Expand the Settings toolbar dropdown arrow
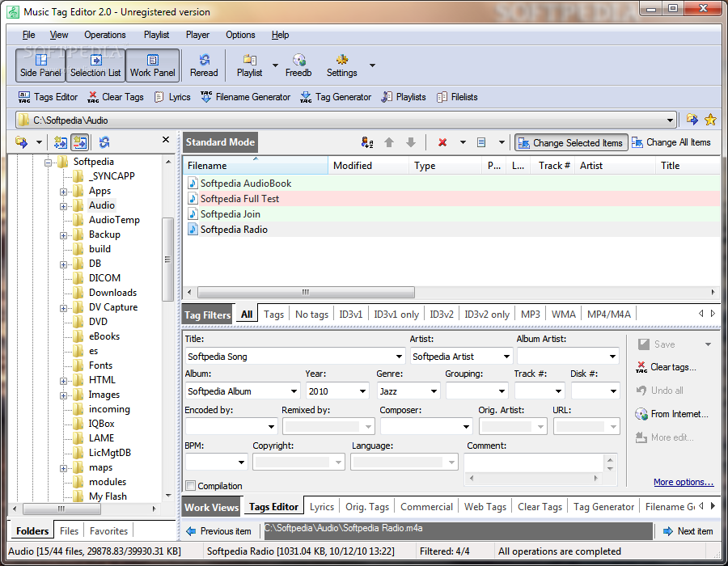This screenshot has width=728, height=566. tap(372, 65)
